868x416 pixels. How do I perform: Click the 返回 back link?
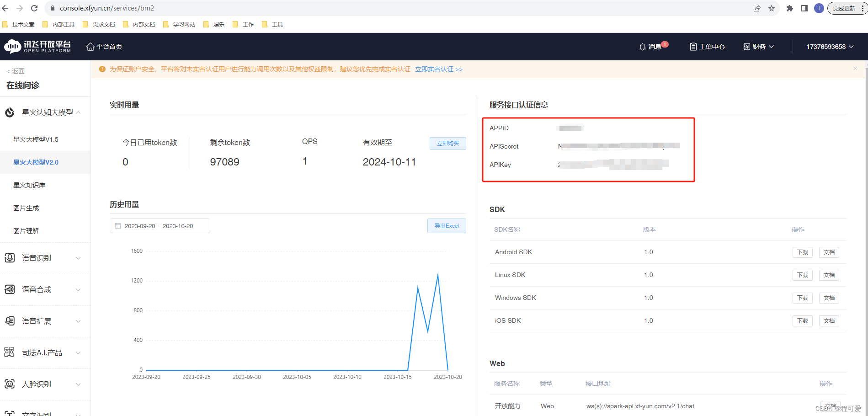tap(16, 71)
